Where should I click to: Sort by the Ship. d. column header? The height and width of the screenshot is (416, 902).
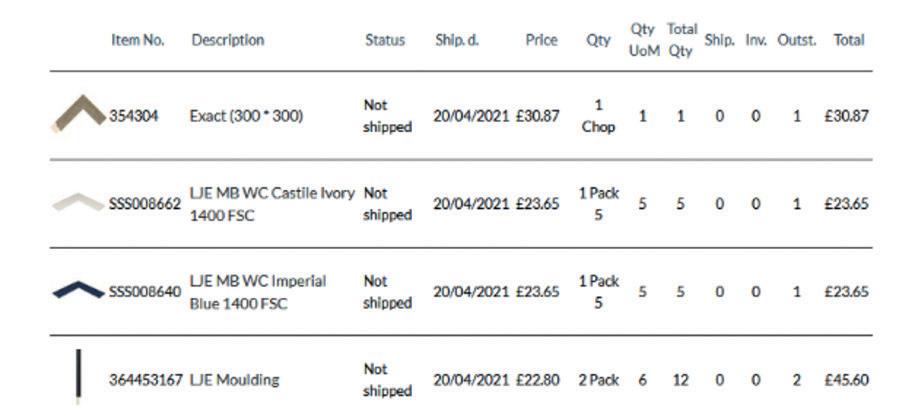[x=457, y=40]
